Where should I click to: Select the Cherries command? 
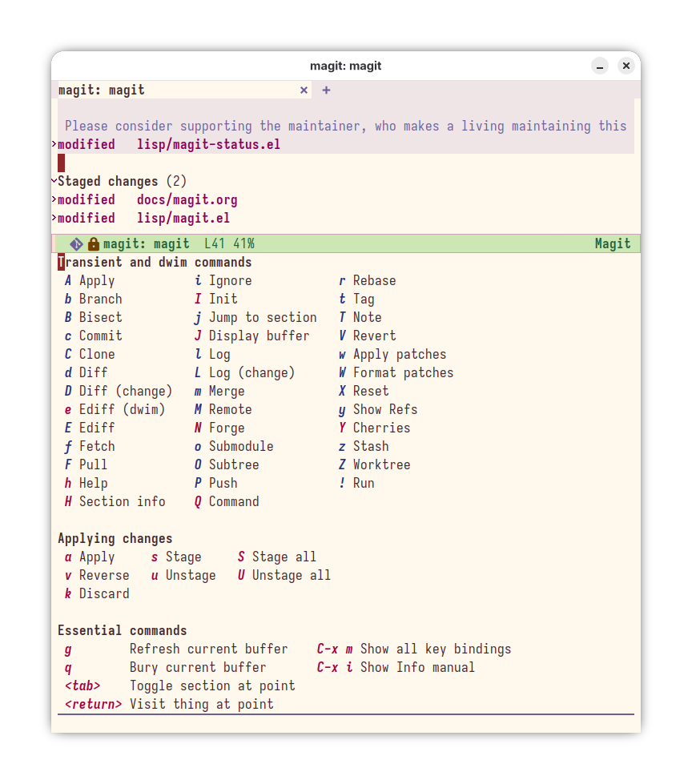click(x=375, y=428)
